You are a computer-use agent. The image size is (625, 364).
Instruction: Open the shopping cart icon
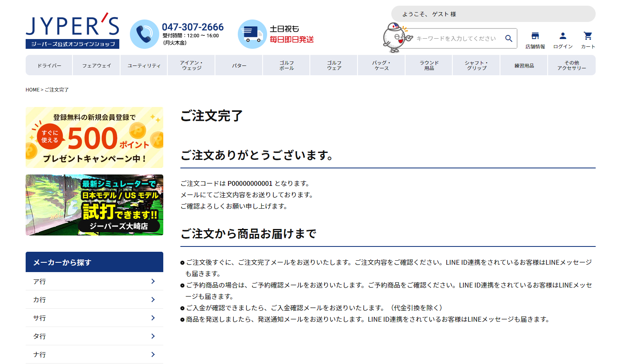(588, 36)
